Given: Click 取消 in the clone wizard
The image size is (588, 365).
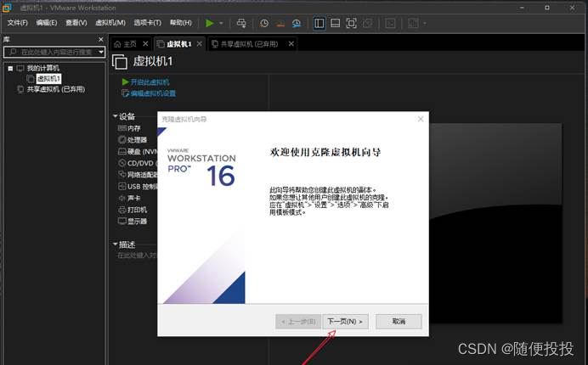Looking at the screenshot, I should (399, 322).
